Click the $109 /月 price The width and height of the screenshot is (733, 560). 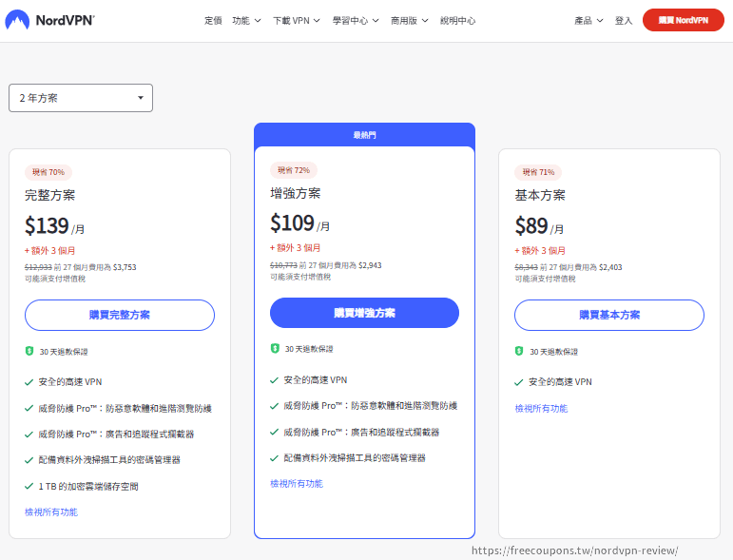(x=300, y=223)
